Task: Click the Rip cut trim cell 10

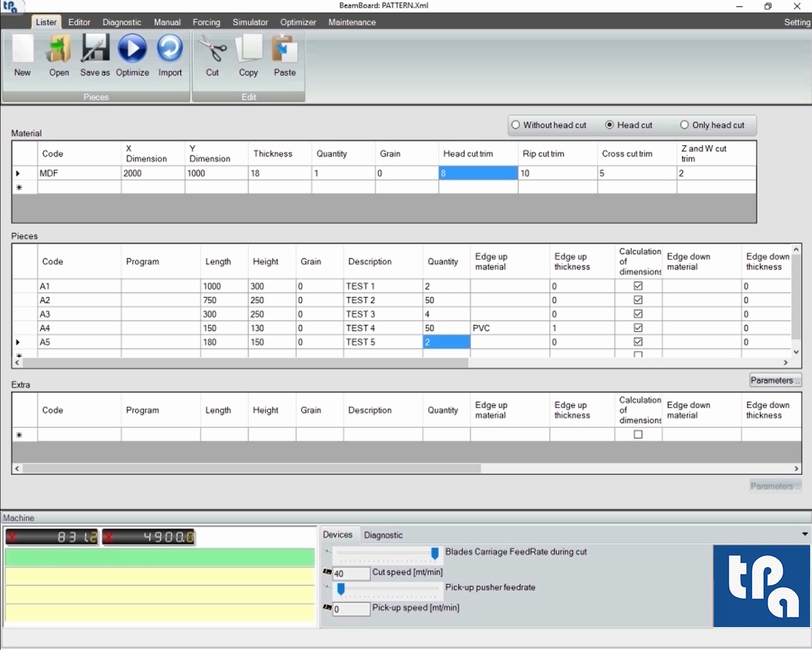Action: [x=558, y=173]
